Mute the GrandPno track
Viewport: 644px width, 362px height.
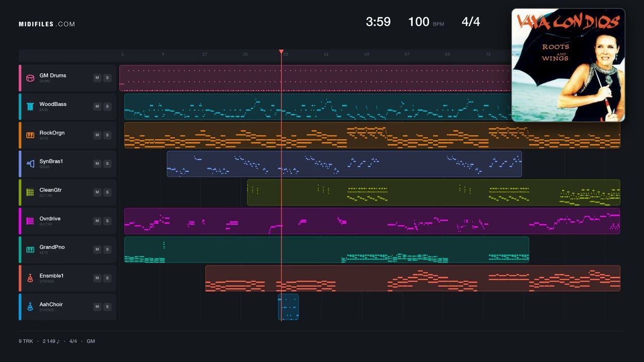97,249
